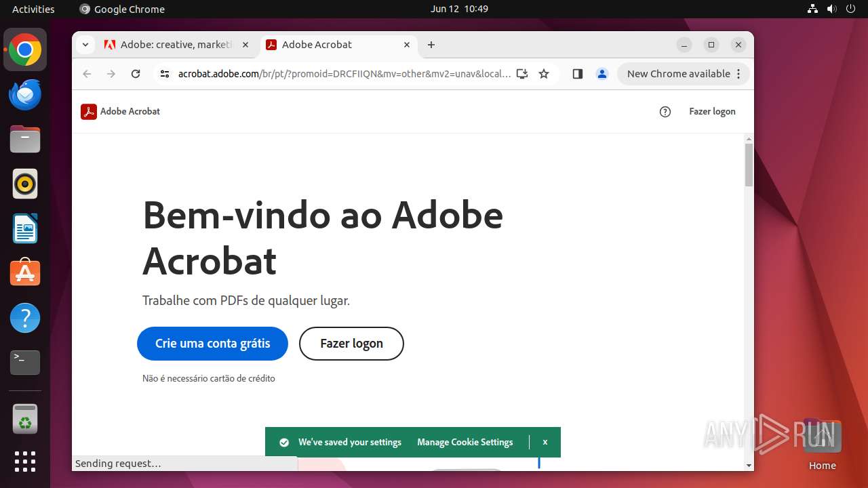Launch Google Chrome from the dock

click(x=25, y=50)
